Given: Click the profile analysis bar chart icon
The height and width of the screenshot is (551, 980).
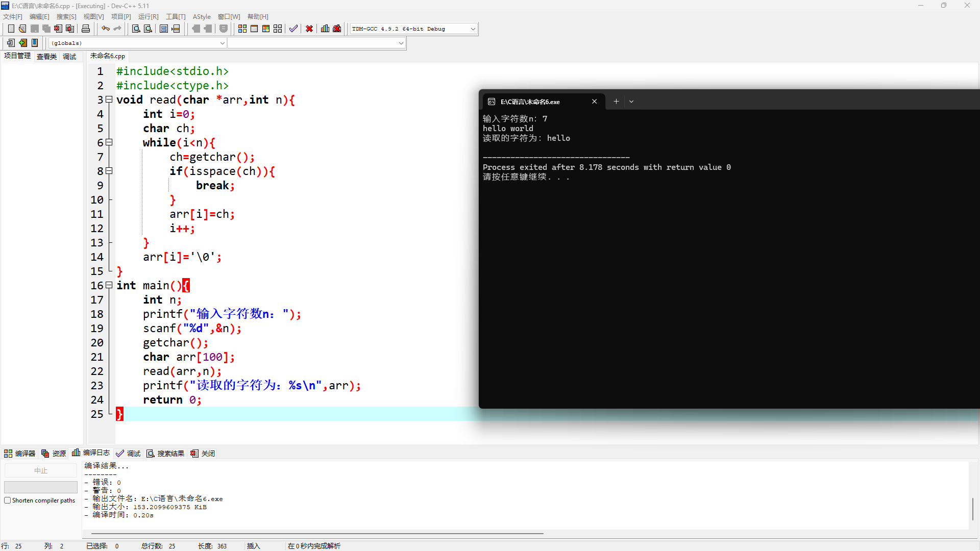Looking at the screenshot, I should (x=325, y=29).
